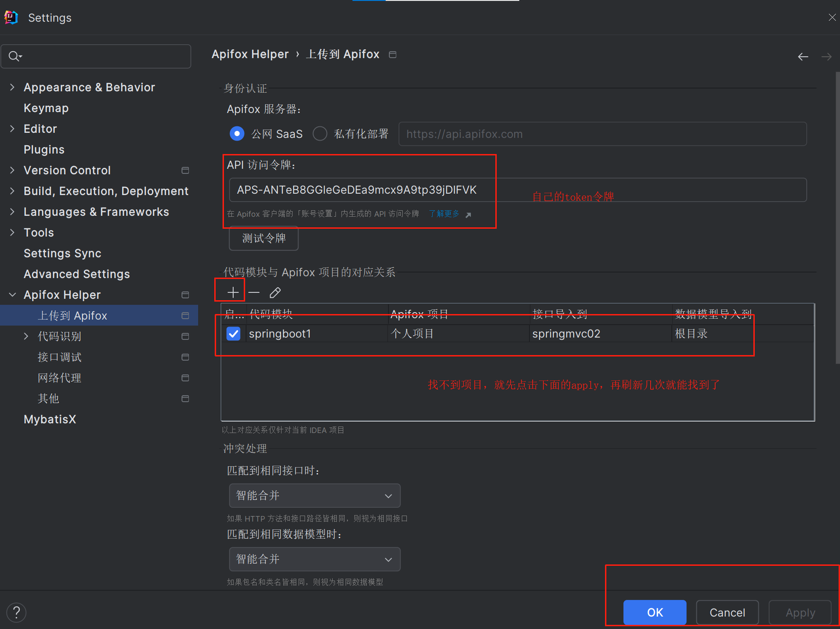The image size is (840, 629).
Task: Click the vertical scrollbar on right edge
Action: tap(837, 217)
